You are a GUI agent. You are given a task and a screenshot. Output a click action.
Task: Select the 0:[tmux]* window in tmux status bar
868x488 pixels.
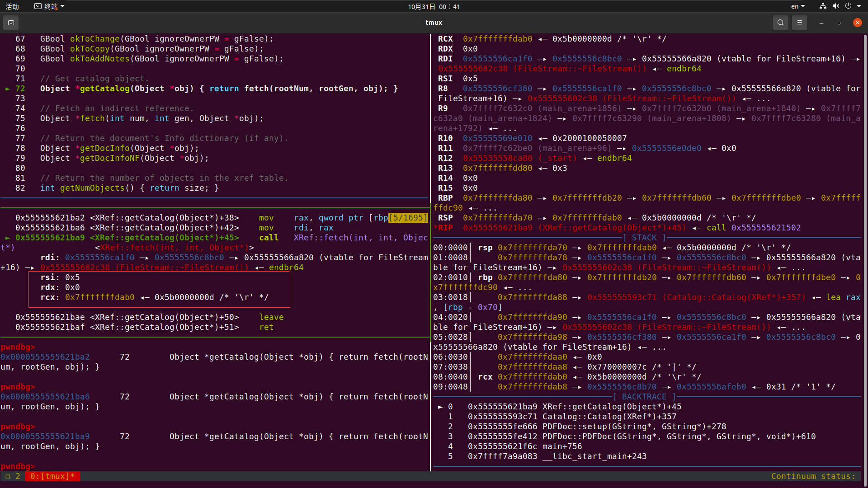pyautogui.click(x=52, y=476)
